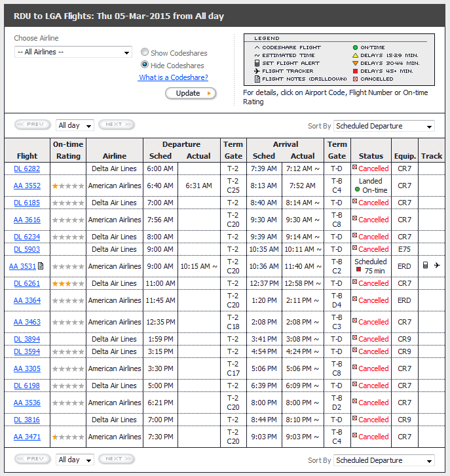
Task: Click red delay square for AA 3531
Action: point(358,269)
